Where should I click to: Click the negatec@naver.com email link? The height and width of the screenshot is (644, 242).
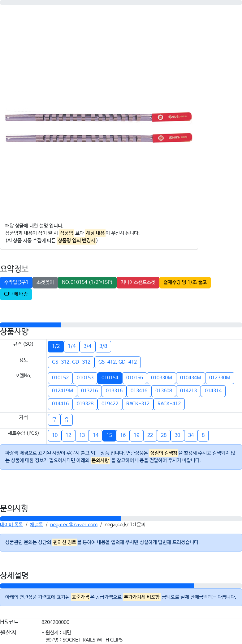(x=74, y=525)
